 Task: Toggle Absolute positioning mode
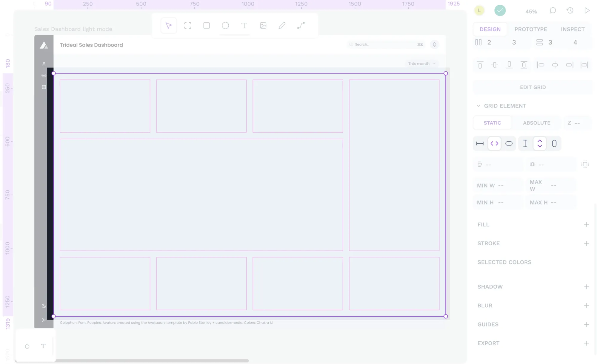[x=536, y=123]
